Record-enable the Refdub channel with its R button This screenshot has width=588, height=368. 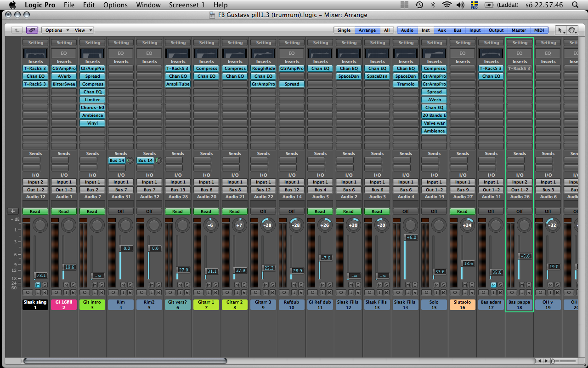tap(300, 292)
